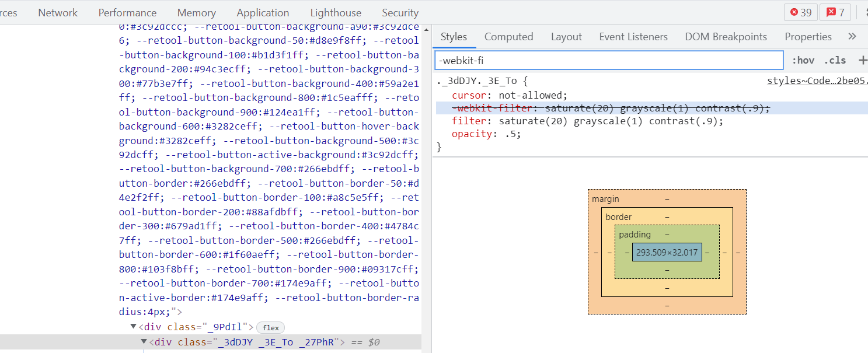Screen dimensions: 868x353
Task: Toggle the .cls element classes panel
Action: pyautogui.click(x=835, y=60)
